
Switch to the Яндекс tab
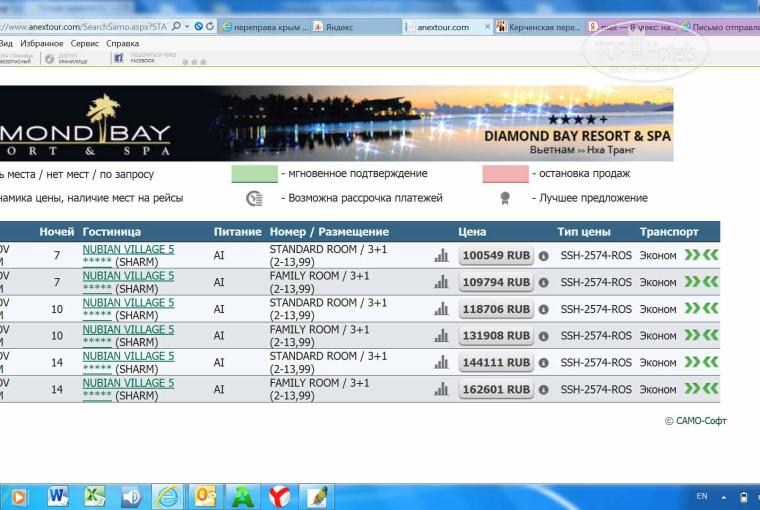pyautogui.click(x=356, y=27)
